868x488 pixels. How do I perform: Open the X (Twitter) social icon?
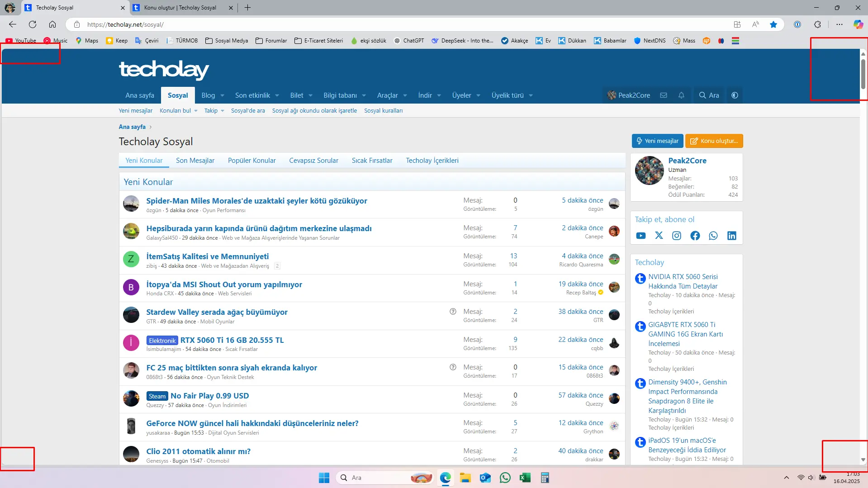coord(659,236)
